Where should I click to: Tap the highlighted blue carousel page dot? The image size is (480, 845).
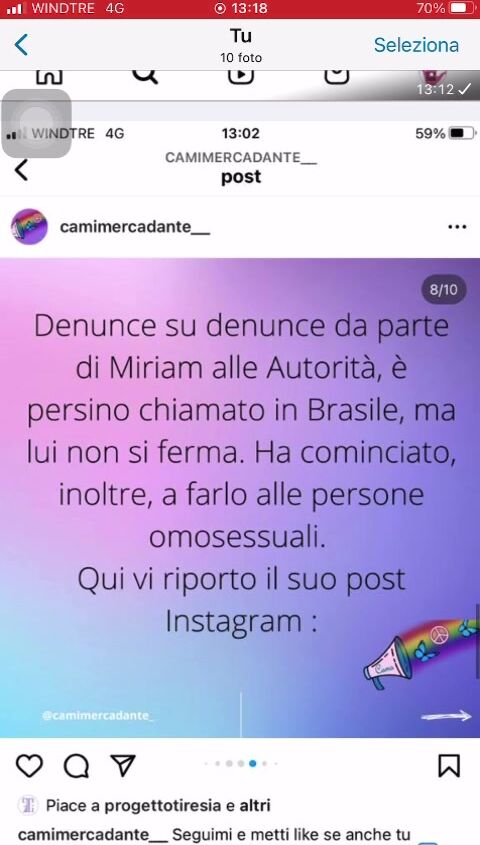click(x=252, y=763)
